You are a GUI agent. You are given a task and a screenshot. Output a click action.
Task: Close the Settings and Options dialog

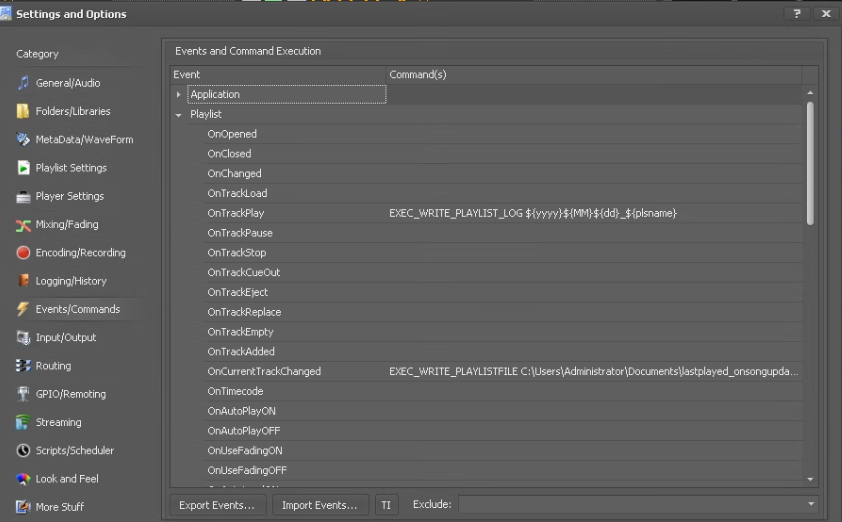826,14
